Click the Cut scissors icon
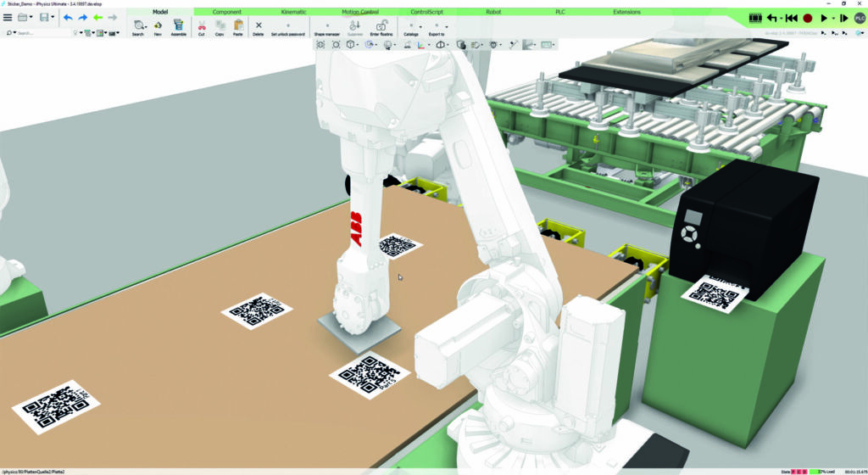 pyautogui.click(x=202, y=25)
